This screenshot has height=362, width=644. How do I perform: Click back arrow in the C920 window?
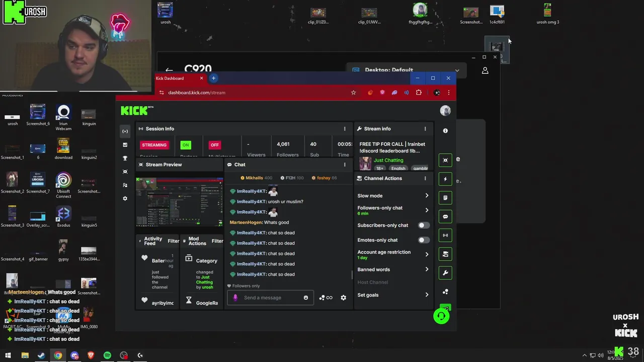point(169,70)
